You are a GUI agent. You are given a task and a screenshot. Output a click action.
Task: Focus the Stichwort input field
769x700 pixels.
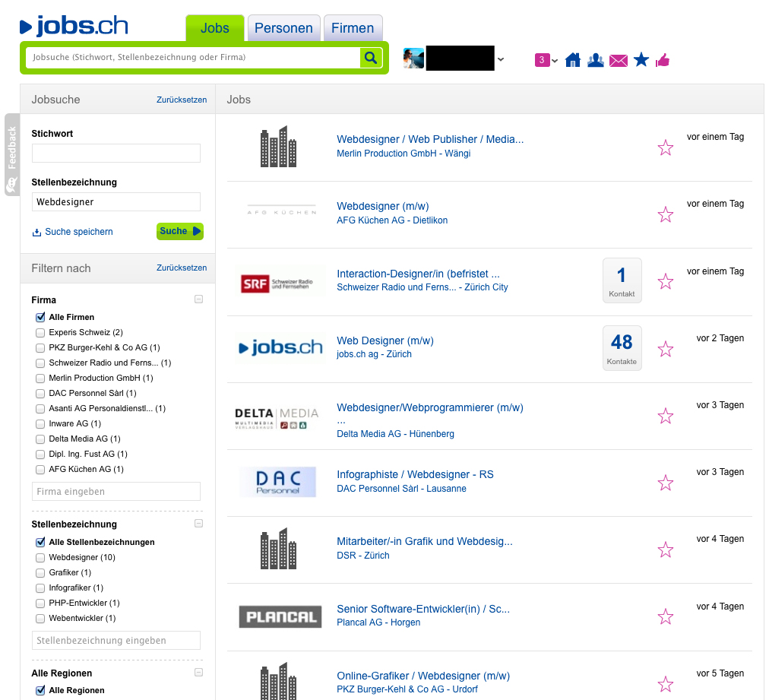click(x=116, y=153)
